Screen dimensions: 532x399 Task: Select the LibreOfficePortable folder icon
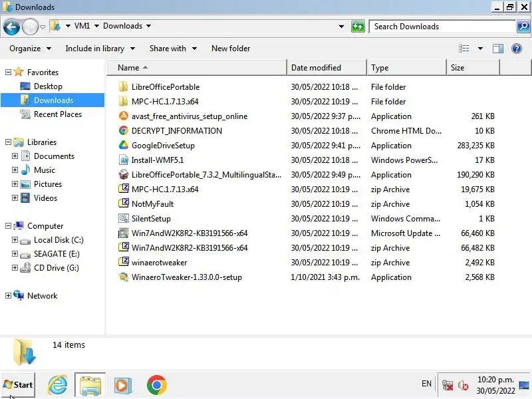tap(124, 86)
